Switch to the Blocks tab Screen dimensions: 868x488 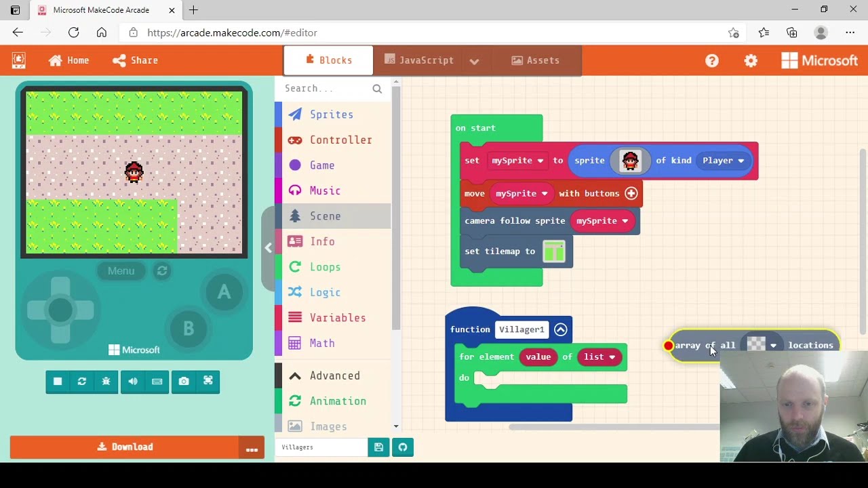[328, 60]
